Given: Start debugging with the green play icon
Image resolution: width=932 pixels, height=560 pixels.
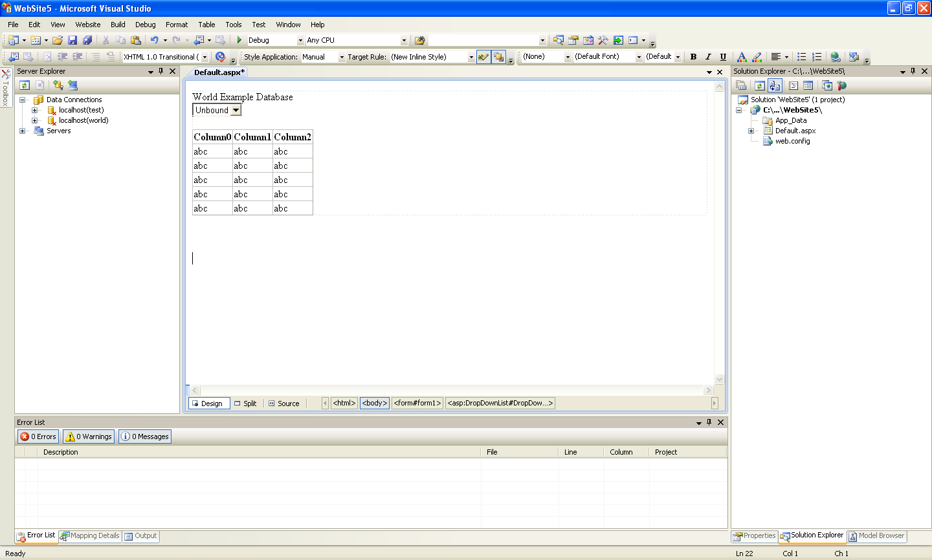Looking at the screenshot, I should point(238,39).
